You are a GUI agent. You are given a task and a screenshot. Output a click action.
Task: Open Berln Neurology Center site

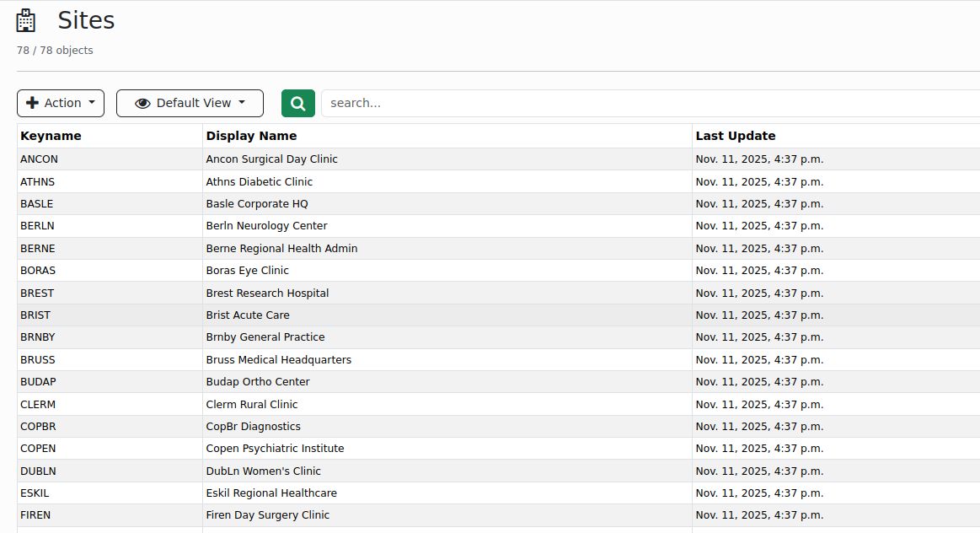[266, 226]
